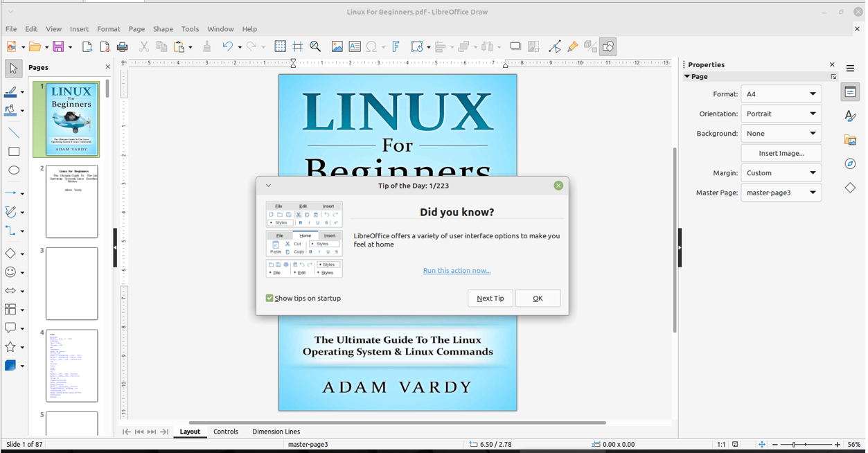Select the Symbol Shapes smiley tool

(x=10, y=272)
